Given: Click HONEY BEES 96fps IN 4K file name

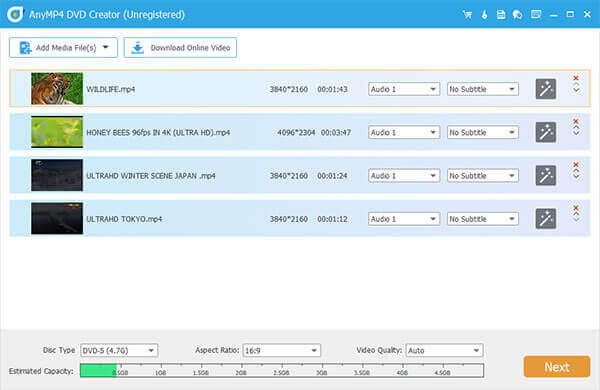Looking at the screenshot, I should [158, 132].
